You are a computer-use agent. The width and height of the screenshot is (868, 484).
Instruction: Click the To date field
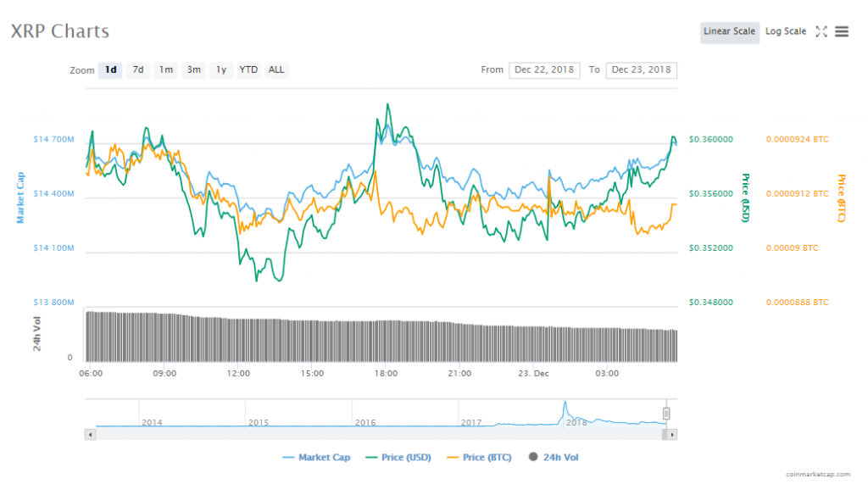641,70
